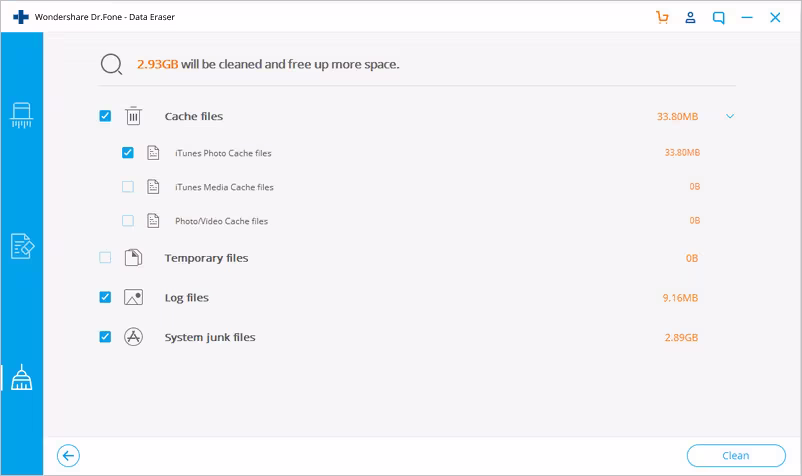Uncheck iTunes Photo Cache files checkbox

click(127, 153)
